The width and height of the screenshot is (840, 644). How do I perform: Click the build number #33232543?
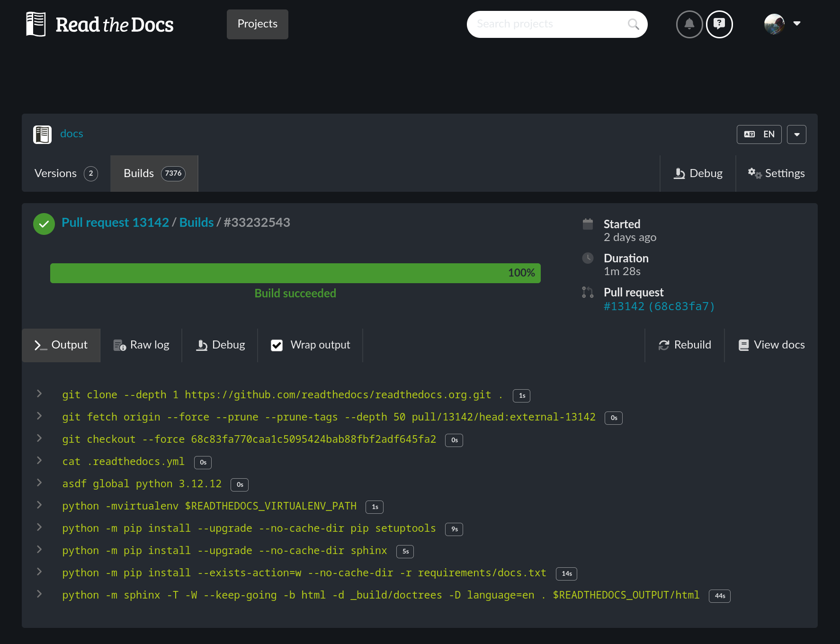point(257,223)
